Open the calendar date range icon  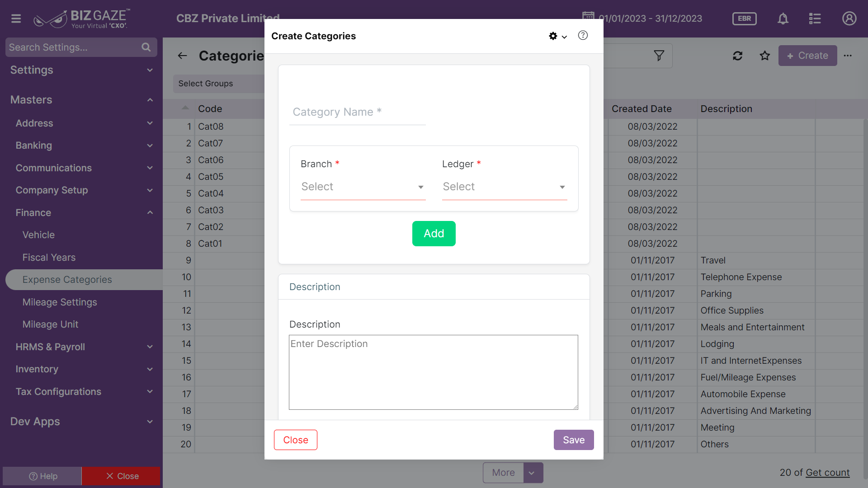(588, 17)
